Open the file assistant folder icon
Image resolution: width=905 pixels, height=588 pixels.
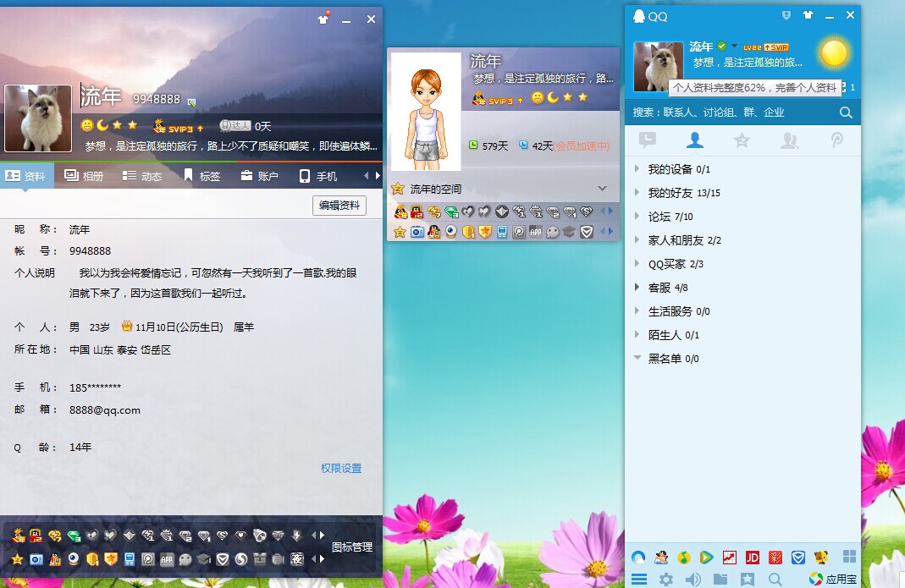coord(720,579)
